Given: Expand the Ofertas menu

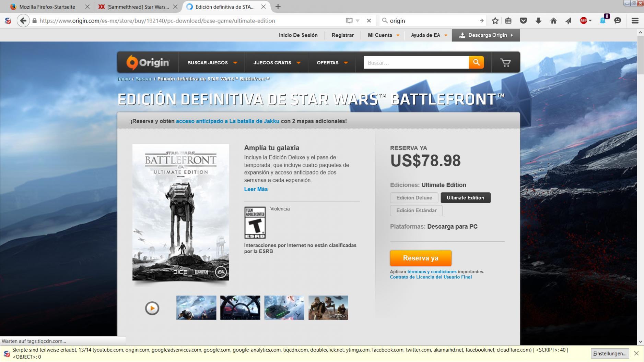Looking at the screenshot, I should 332,63.
